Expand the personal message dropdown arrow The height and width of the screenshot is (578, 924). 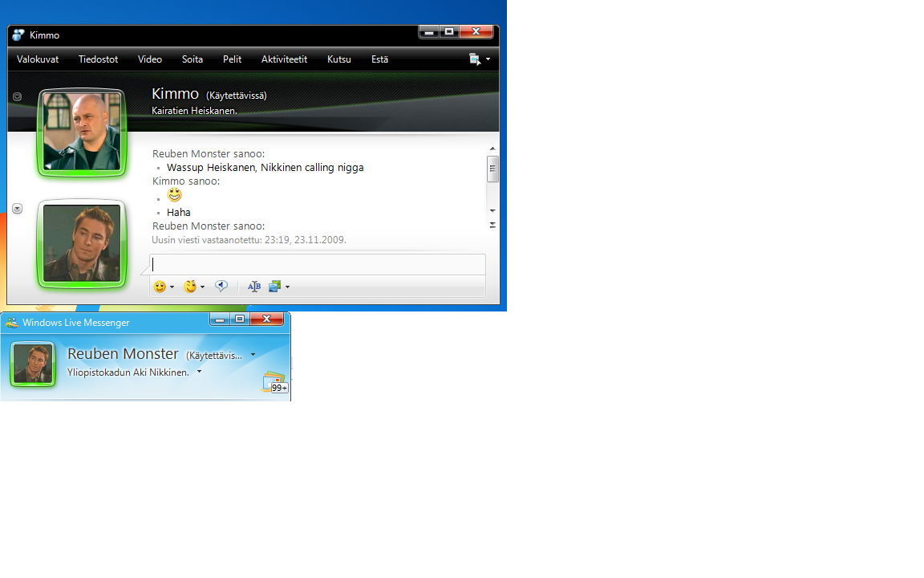point(199,372)
